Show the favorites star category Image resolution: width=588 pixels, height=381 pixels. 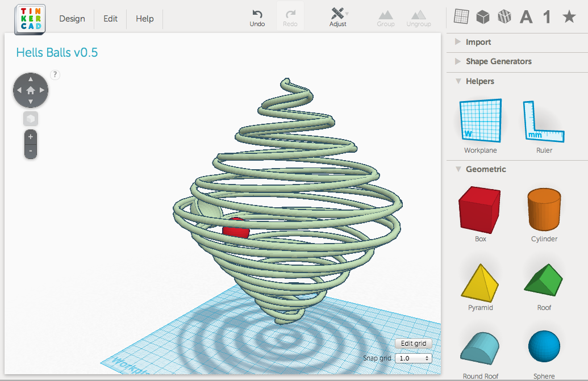pos(569,16)
